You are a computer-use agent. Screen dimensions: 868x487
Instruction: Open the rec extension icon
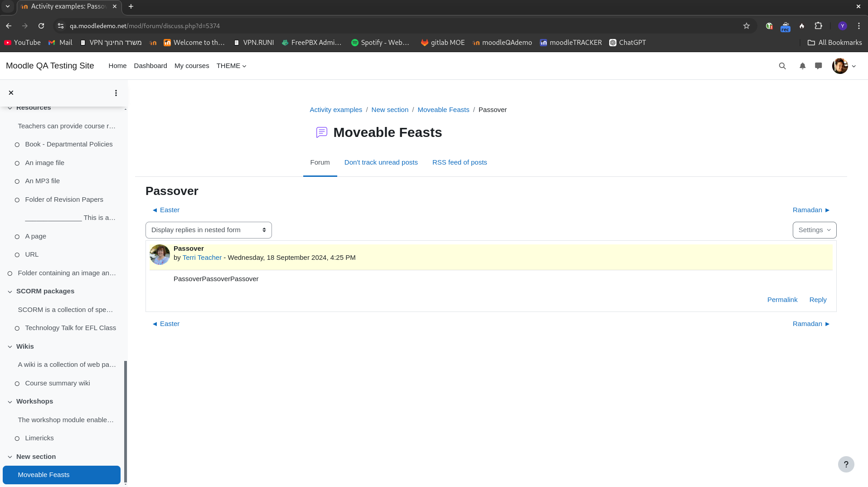click(x=786, y=27)
